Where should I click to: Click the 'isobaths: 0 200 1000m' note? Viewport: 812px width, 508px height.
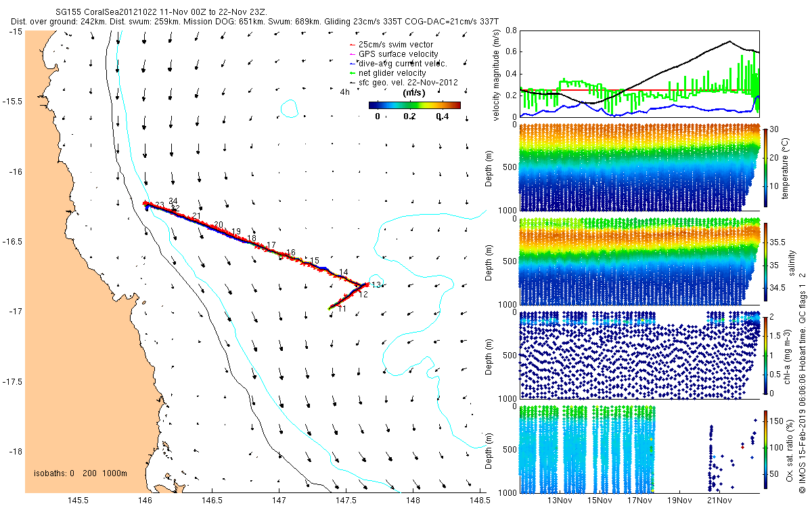pyautogui.click(x=81, y=473)
